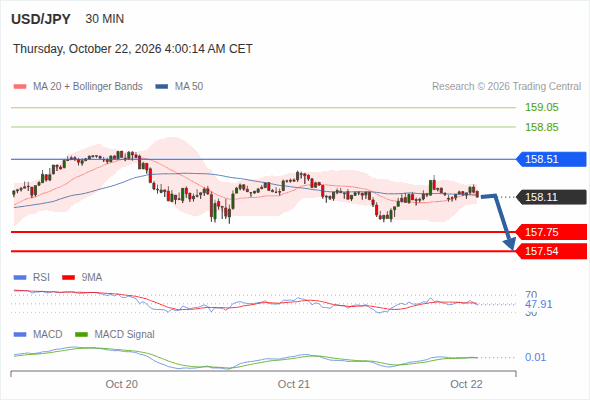Click the Research © 2026 Trading Central credit
The height and width of the screenshot is (400, 590).
506,87
